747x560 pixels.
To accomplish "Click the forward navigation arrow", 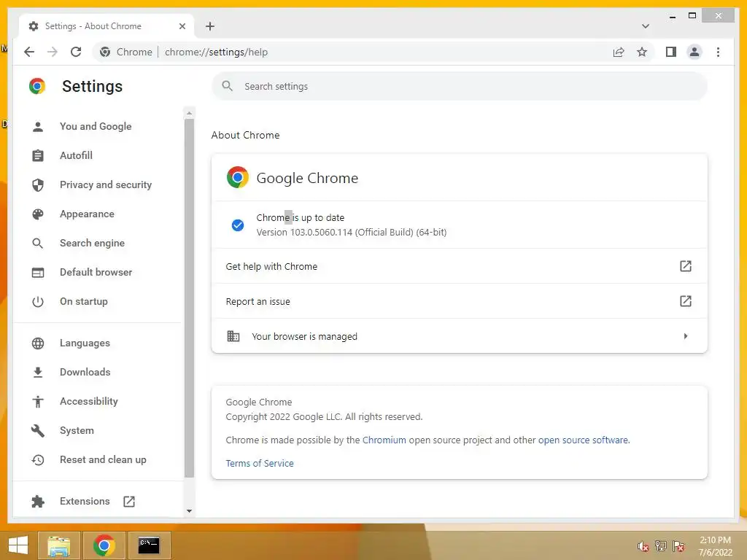I will tap(53, 52).
